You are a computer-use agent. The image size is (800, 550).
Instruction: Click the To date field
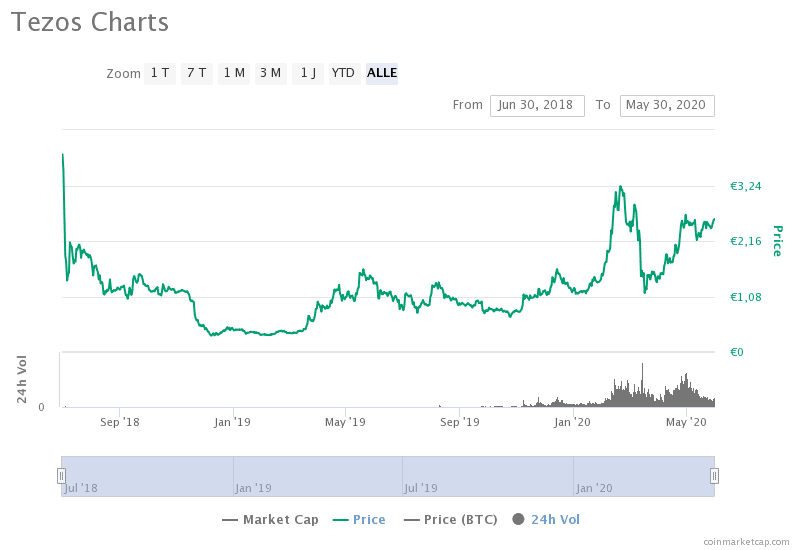click(x=667, y=105)
